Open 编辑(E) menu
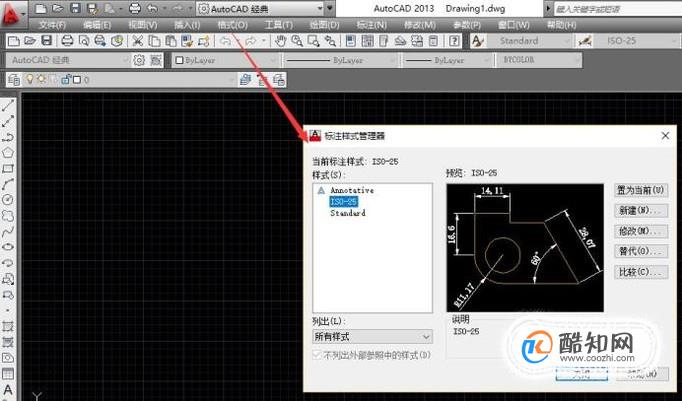The width and height of the screenshot is (682, 401). (x=97, y=25)
